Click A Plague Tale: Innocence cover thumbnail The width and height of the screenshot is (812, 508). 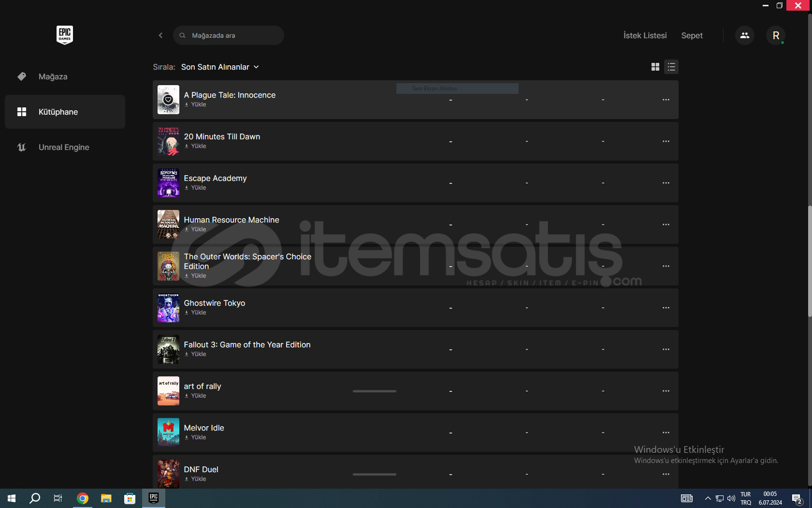[168, 100]
